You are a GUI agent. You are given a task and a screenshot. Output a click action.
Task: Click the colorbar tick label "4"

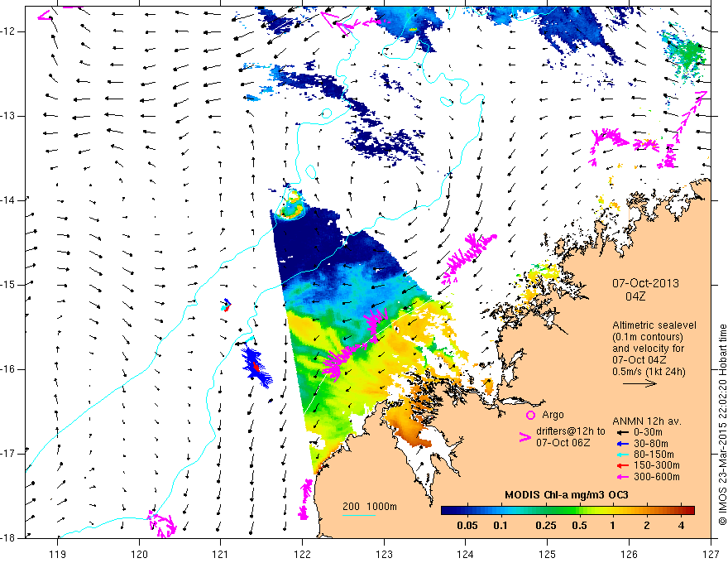(681, 526)
